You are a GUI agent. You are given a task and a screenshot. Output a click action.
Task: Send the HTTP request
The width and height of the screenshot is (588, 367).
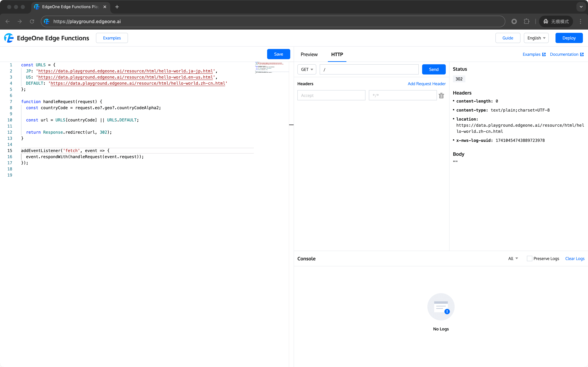coord(434,69)
